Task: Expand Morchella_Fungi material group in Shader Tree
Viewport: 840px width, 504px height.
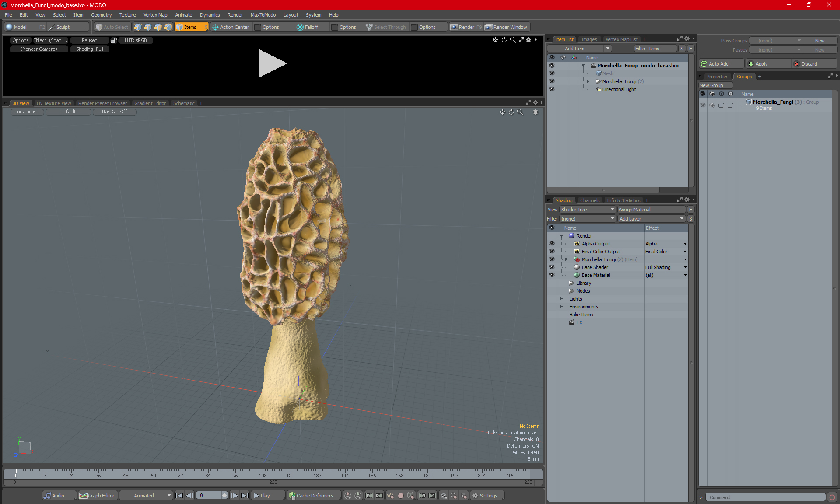Action: (567, 259)
